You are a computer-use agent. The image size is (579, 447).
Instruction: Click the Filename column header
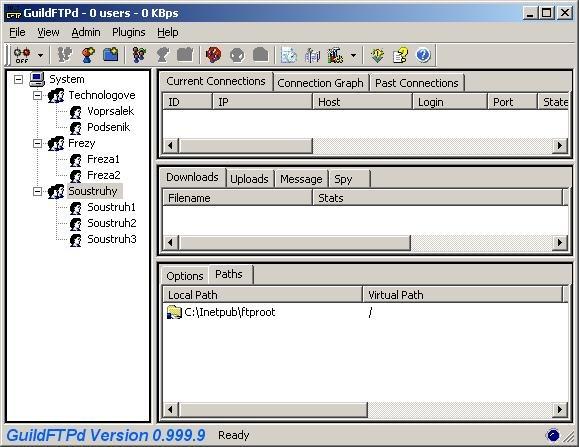[237, 198]
